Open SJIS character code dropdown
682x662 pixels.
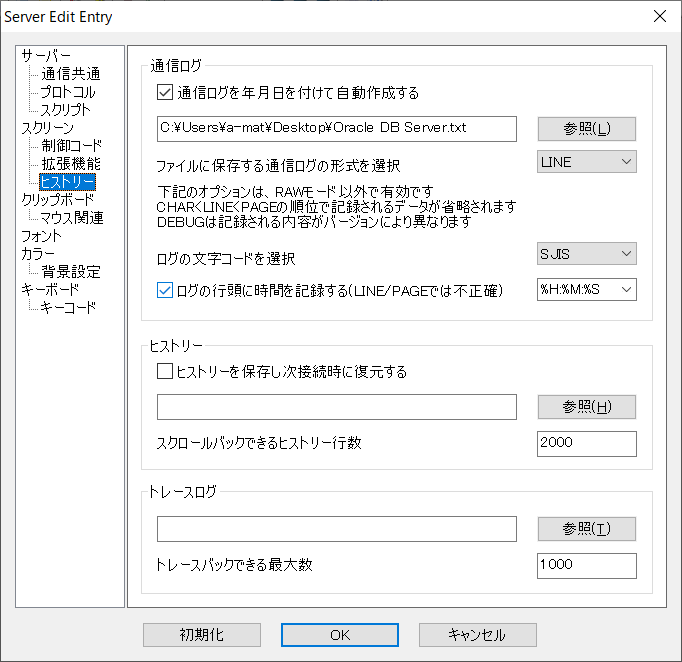(587, 254)
